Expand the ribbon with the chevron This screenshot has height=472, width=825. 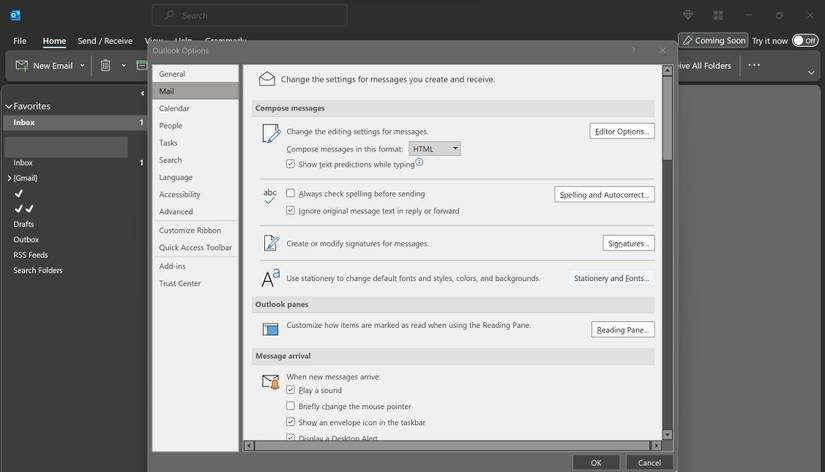[x=811, y=73]
